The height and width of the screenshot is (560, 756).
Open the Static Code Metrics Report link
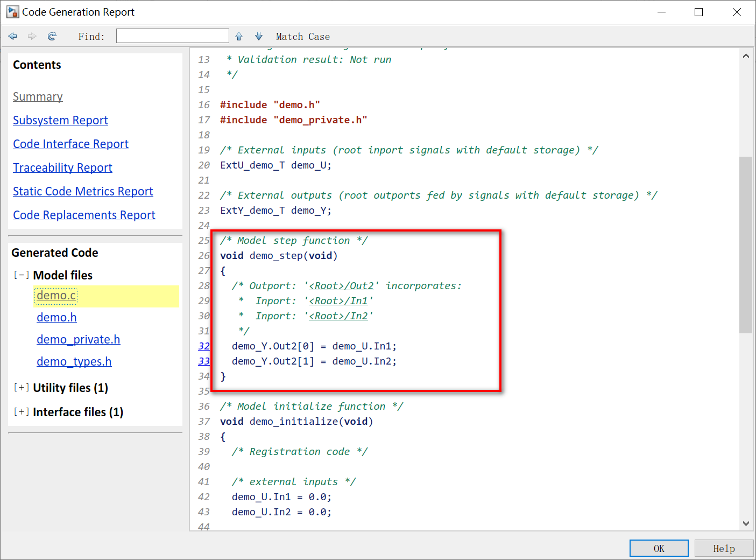(83, 192)
